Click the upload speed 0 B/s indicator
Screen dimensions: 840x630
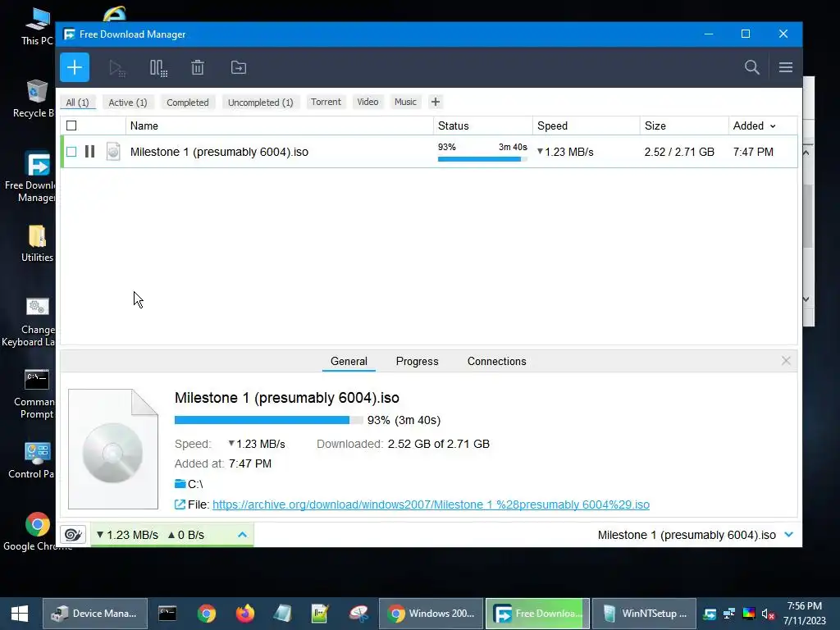tap(186, 535)
